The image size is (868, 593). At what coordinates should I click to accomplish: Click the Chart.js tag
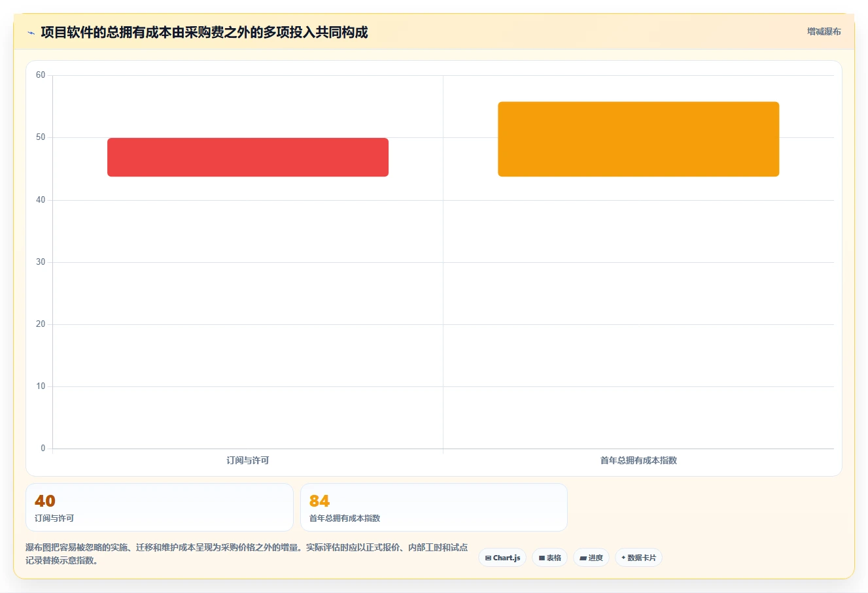pyautogui.click(x=502, y=558)
